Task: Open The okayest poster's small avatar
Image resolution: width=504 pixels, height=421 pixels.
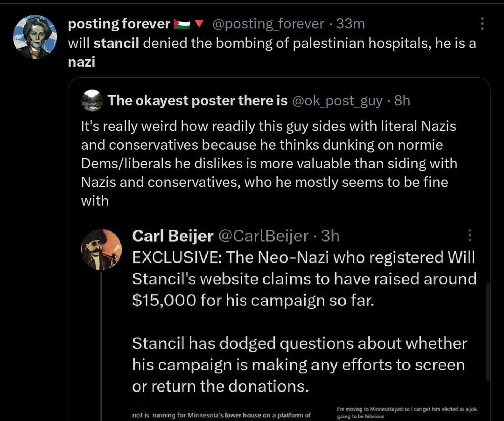Action: click(x=92, y=101)
